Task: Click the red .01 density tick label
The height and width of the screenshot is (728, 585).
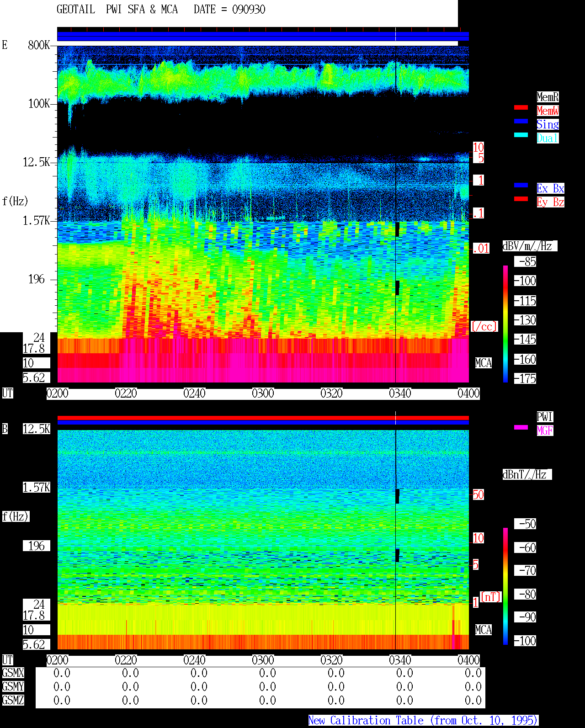Action: tap(481, 249)
